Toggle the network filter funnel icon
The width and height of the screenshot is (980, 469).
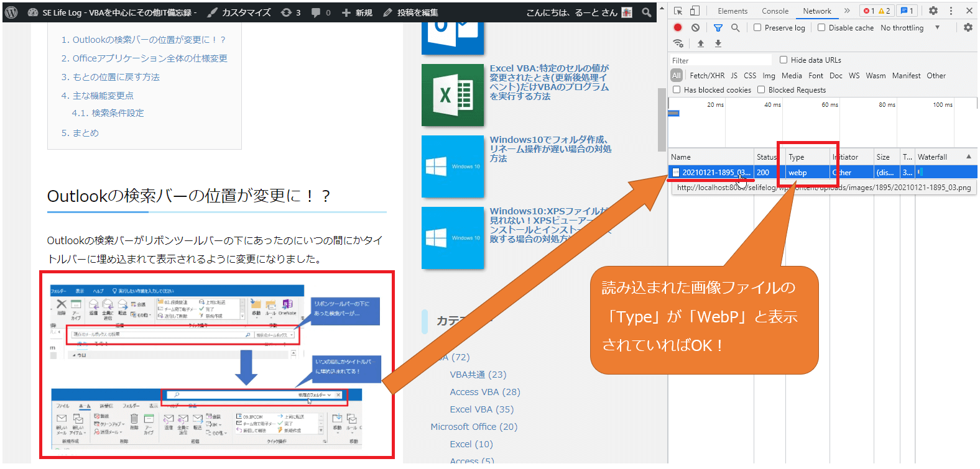[718, 27]
